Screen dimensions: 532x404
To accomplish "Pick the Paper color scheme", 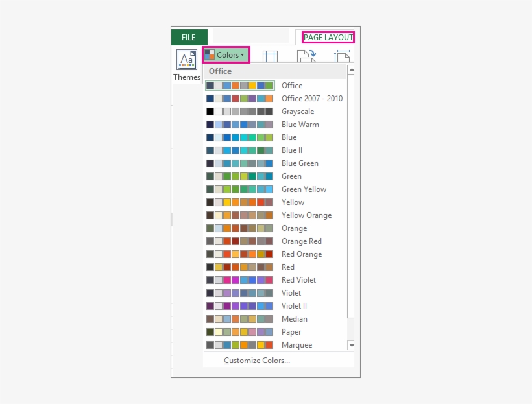I will (276, 332).
